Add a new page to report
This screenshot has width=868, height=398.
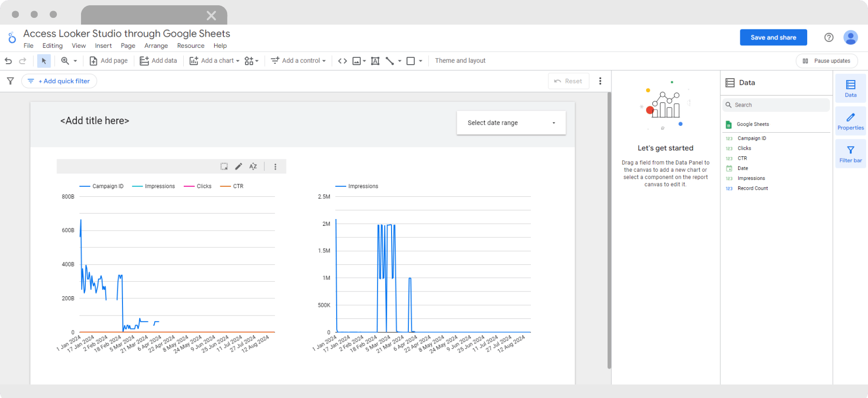(x=108, y=61)
